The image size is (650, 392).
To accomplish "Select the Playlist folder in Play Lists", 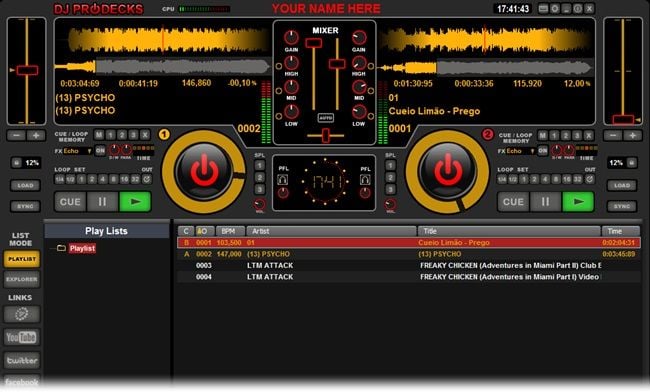I will pyautogui.click(x=82, y=248).
